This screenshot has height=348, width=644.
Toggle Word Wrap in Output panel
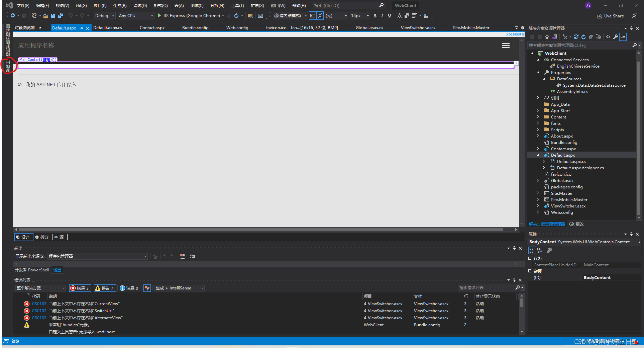coord(193,256)
